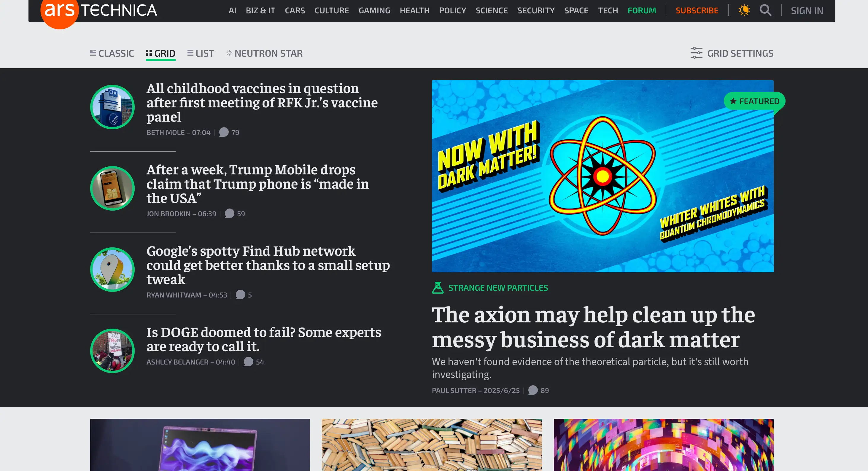Open the Is DOGE doomed to fail headline
This screenshot has height=471, width=868.
(264, 339)
